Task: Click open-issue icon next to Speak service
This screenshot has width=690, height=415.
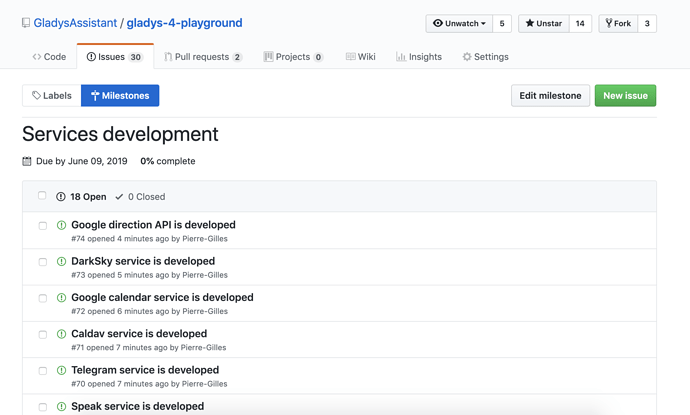Action: (x=62, y=407)
